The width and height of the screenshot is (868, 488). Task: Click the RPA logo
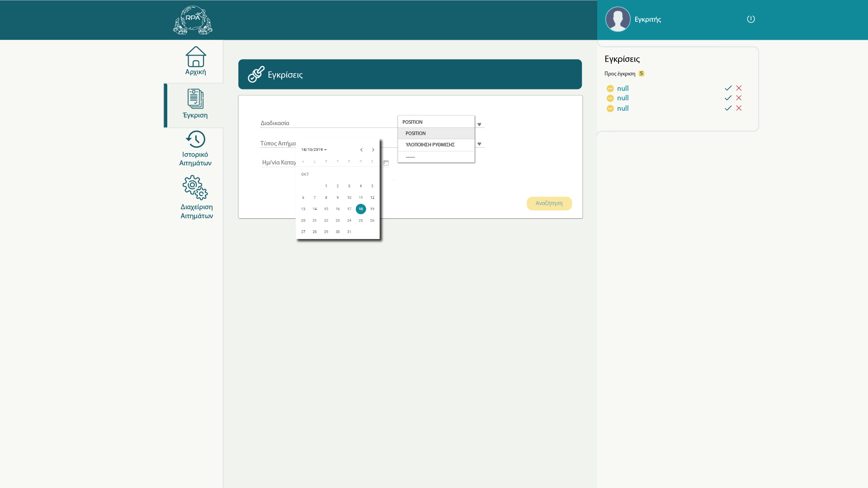(193, 20)
